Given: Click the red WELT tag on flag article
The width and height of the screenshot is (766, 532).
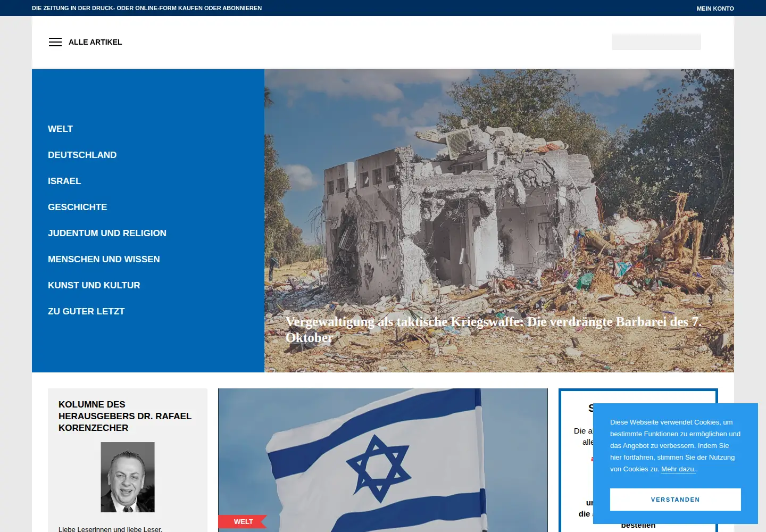Looking at the screenshot, I should [x=243, y=522].
